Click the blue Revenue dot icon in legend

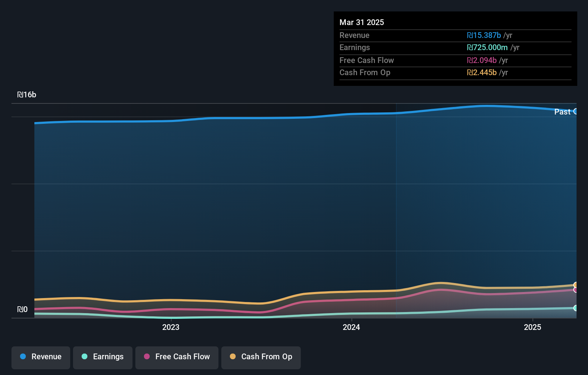click(x=23, y=357)
